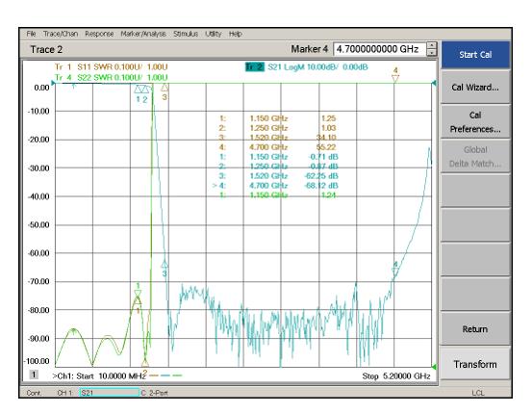532x413 pixels.
Task: Open Cal Preferences
Action: click(x=475, y=122)
